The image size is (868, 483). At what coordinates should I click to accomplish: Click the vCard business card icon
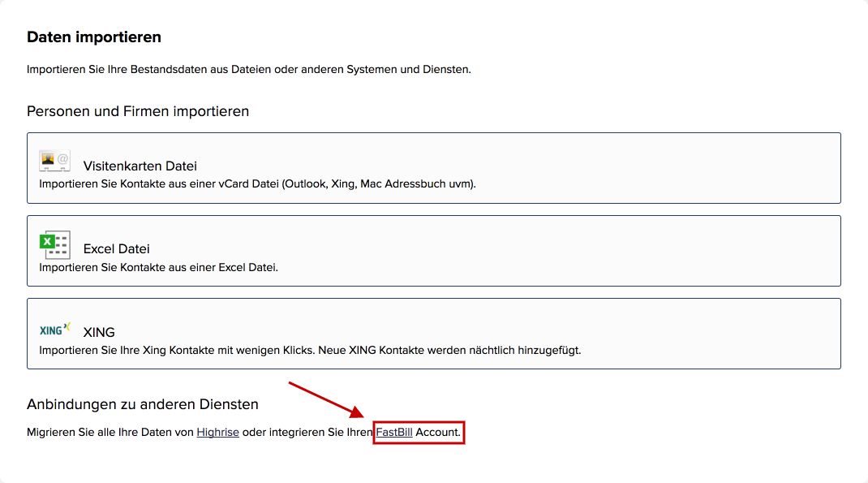(x=54, y=161)
